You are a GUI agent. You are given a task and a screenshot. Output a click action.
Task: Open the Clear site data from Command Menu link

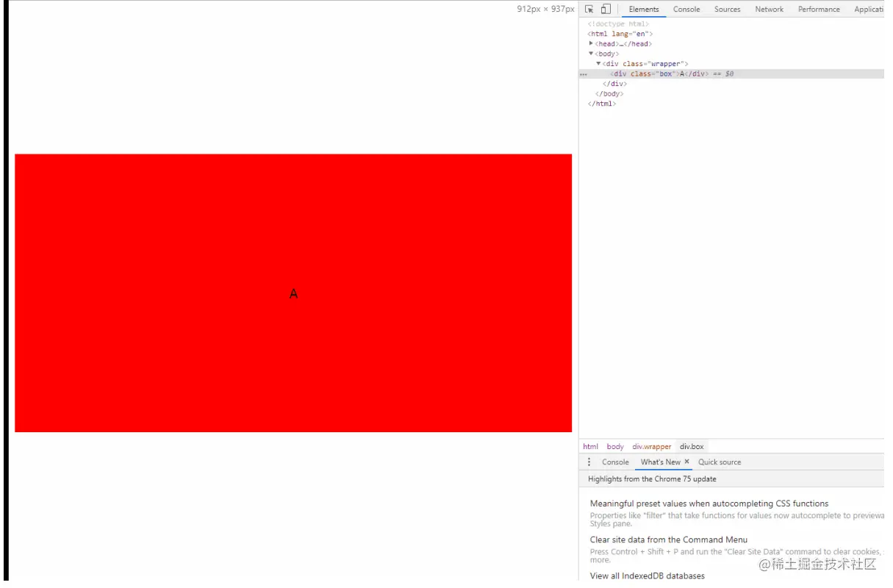(x=667, y=539)
